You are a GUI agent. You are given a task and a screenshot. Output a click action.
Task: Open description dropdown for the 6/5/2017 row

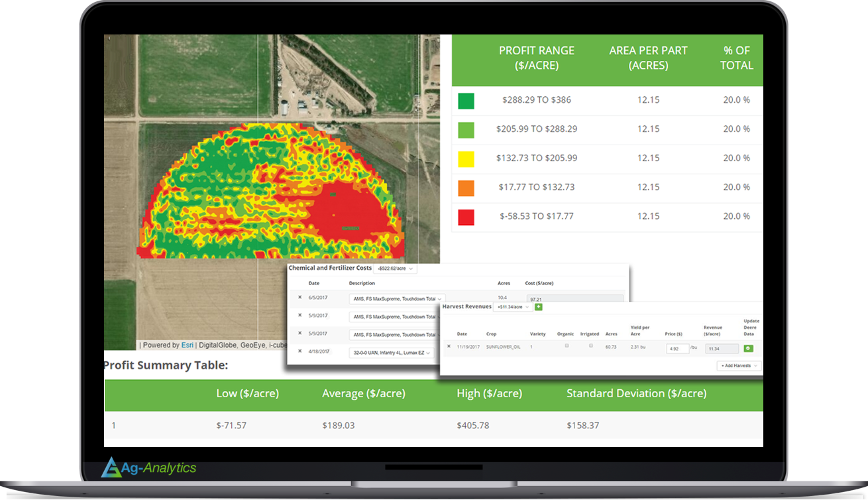tap(397, 299)
